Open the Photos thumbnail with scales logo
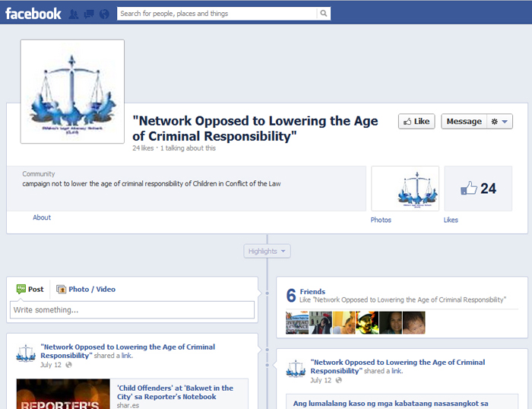Screen dimensions: 532x409 (x=404, y=189)
